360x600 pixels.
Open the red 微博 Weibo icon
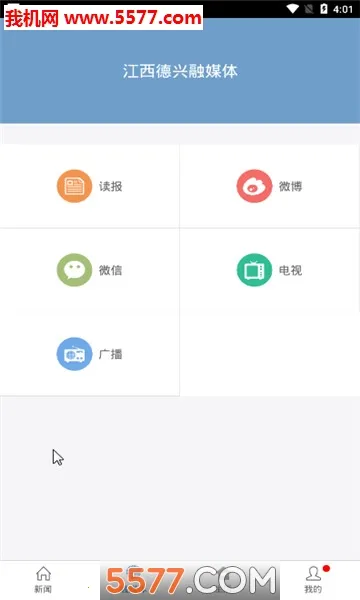(x=254, y=186)
